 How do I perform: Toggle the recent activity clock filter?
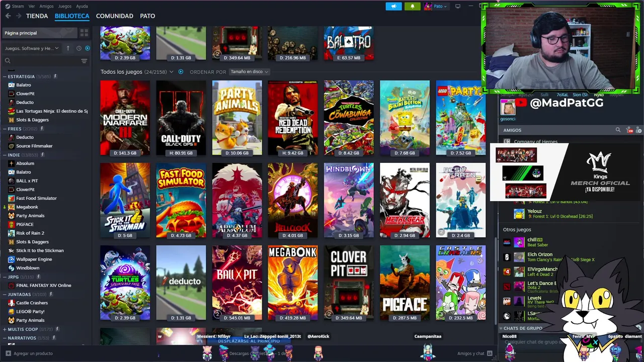click(78, 48)
